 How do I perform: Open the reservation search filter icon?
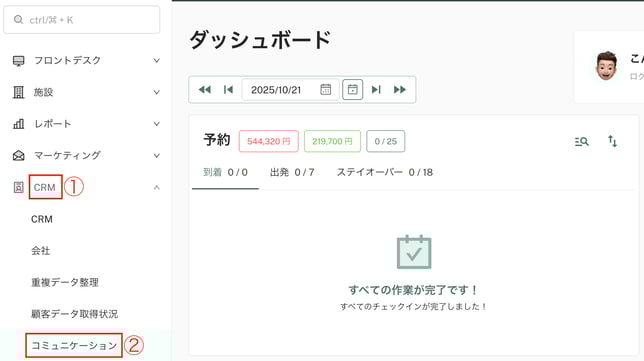582,142
